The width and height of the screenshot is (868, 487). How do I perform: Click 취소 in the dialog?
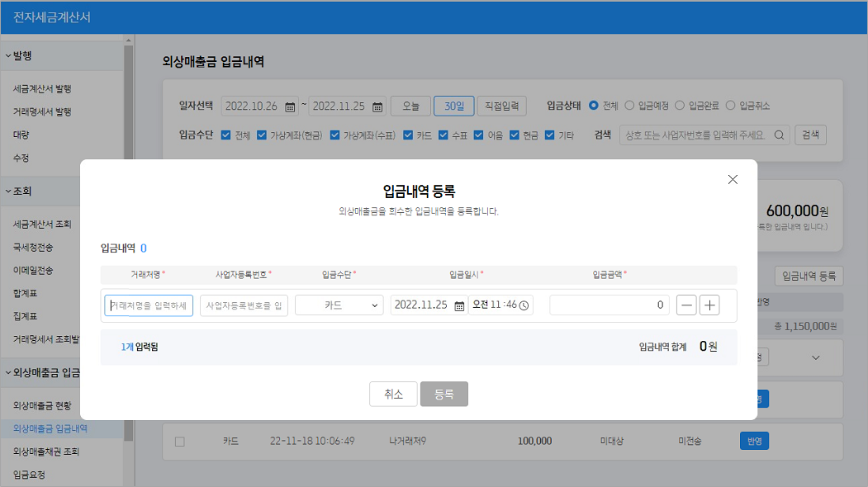(393, 394)
